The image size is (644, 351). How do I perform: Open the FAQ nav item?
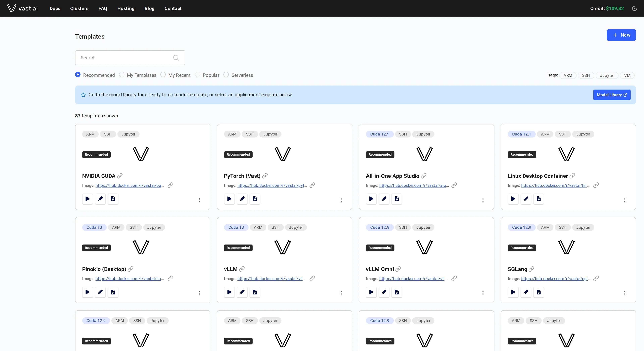(103, 9)
